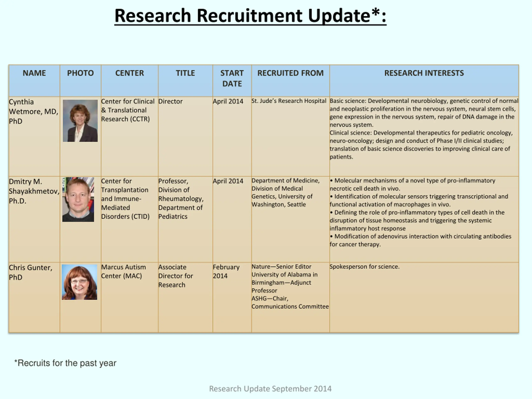Select the PHOTO column header
The width and height of the screenshot is (532, 399).
click(80, 73)
